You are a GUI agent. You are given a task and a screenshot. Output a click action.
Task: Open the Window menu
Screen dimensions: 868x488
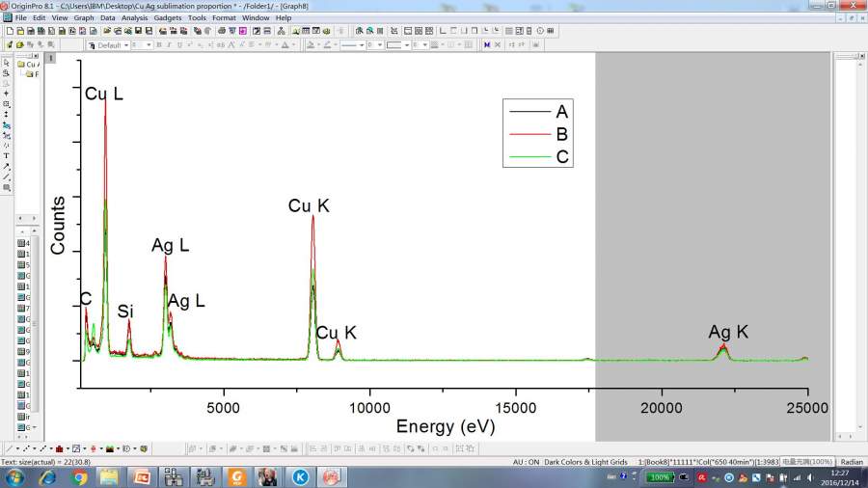point(256,17)
